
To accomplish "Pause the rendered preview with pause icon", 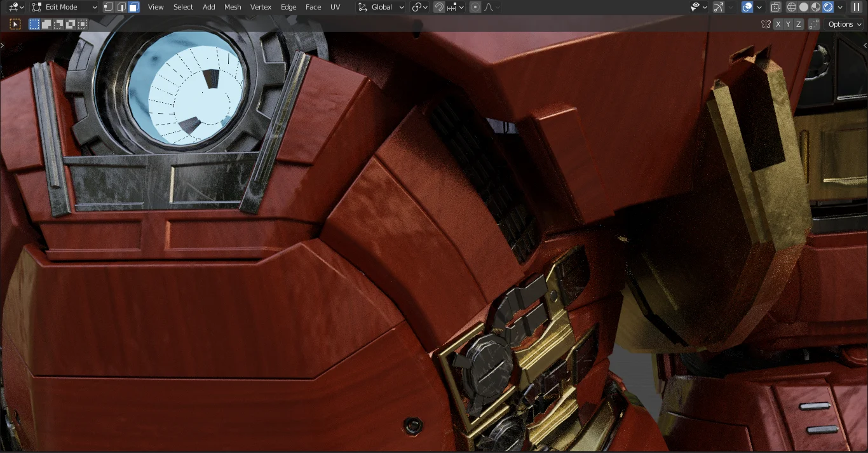I will click(x=856, y=7).
